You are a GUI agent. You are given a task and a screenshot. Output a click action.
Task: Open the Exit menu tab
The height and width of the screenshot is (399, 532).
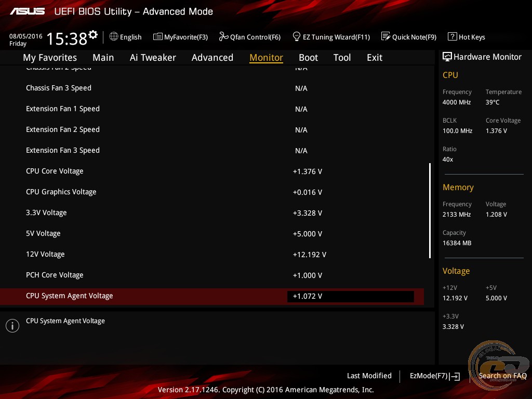[x=374, y=58]
